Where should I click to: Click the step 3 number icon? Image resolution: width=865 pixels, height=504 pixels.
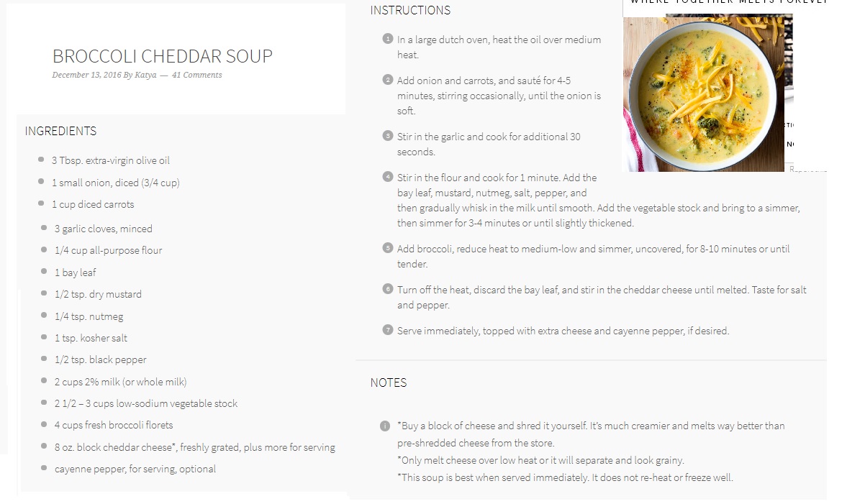pyautogui.click(x=388, y=135)
